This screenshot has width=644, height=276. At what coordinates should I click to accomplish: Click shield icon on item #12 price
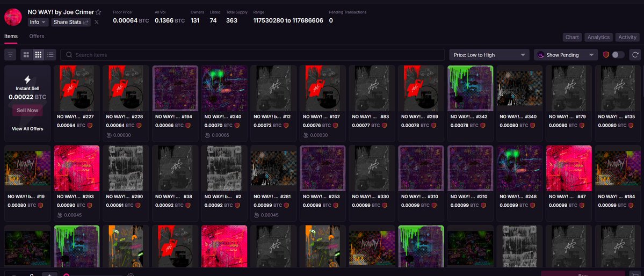286,125
